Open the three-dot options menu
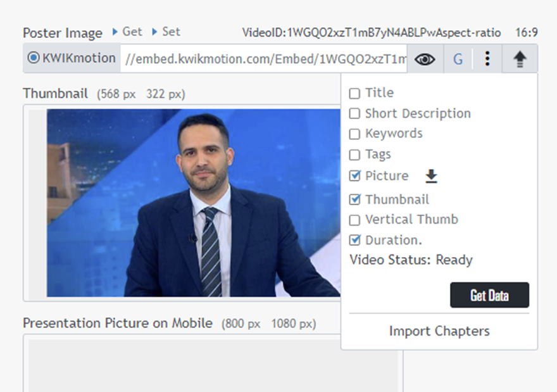 (487, 59)
